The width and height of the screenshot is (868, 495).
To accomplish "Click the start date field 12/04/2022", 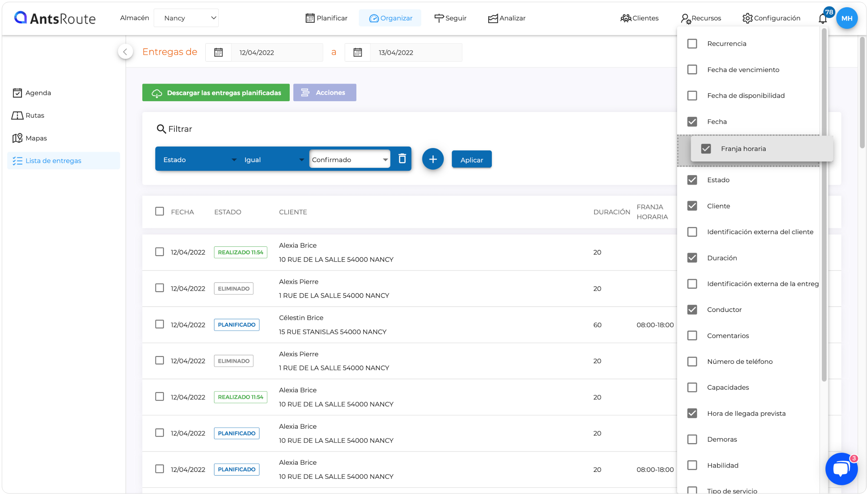I will coord(277,53).
